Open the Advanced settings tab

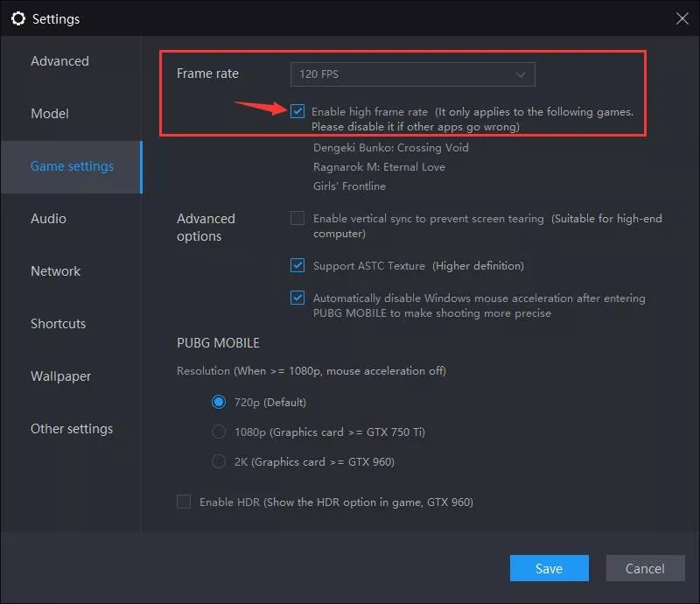pyautogui.click(x=59, y=61)
